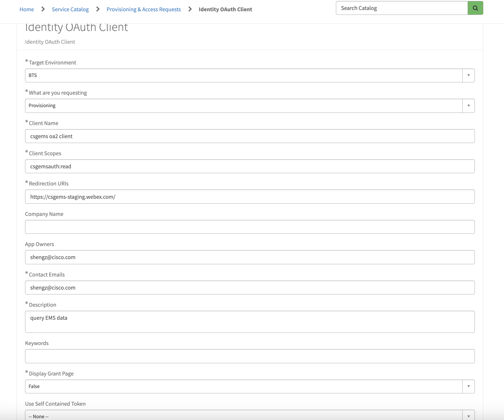Image resolution: width=504 pixels, height=420 pixels.
Task: Open Service Catalog breadcrumb link
Action: tap(70, 9)
